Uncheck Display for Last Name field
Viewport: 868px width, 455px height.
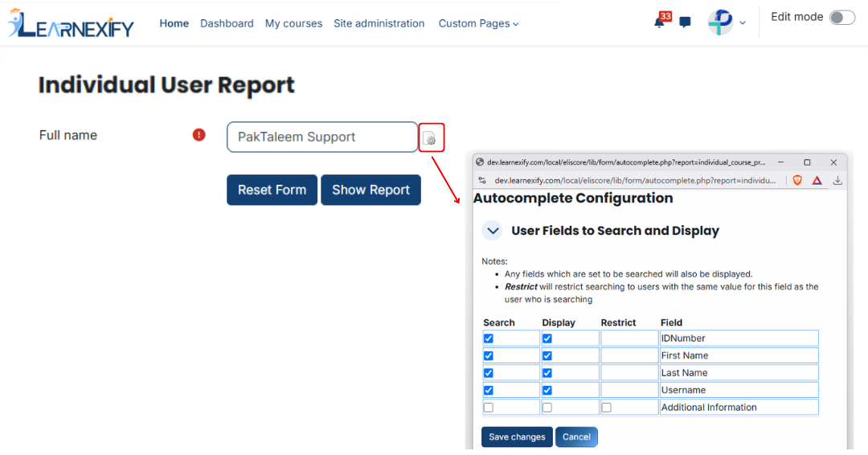[547, 372]
